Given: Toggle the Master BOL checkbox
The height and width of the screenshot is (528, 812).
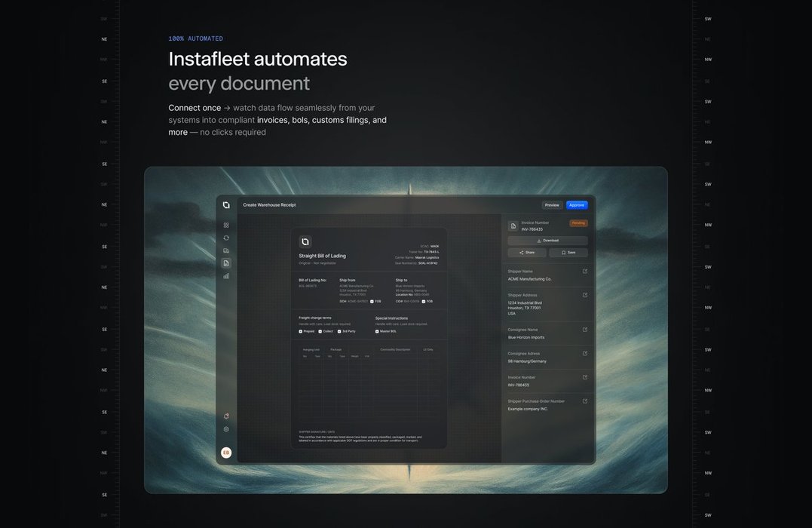Looking at the screenshot, I should pos(378,331).
